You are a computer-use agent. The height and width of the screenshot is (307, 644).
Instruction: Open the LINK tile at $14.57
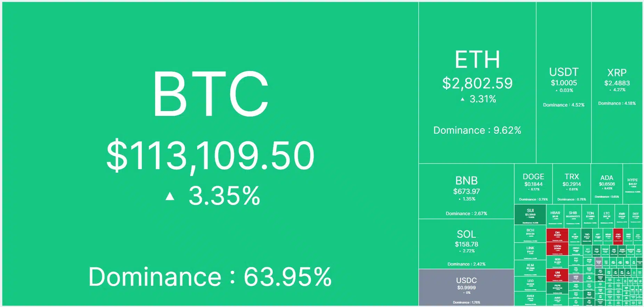tap(530, 251)
